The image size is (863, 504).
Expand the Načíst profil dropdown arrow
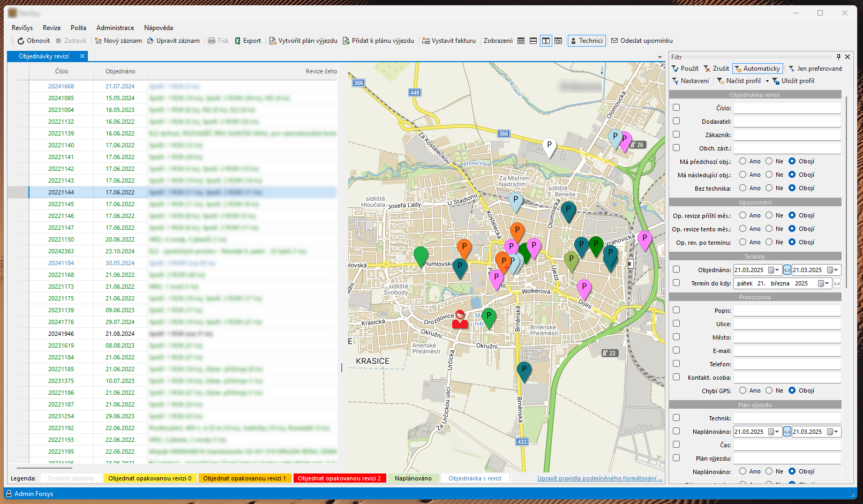[x=767, y=81]
